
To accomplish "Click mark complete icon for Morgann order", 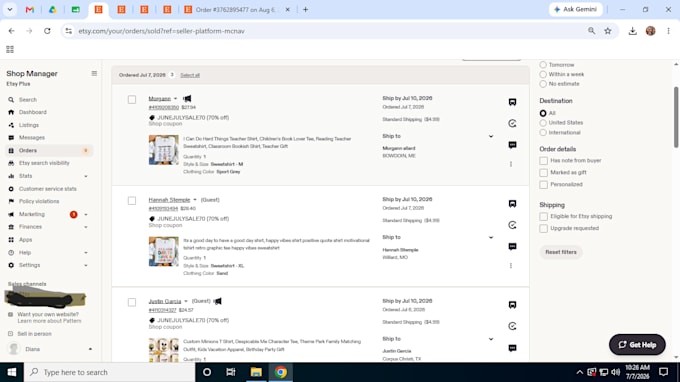I will 512,124.
